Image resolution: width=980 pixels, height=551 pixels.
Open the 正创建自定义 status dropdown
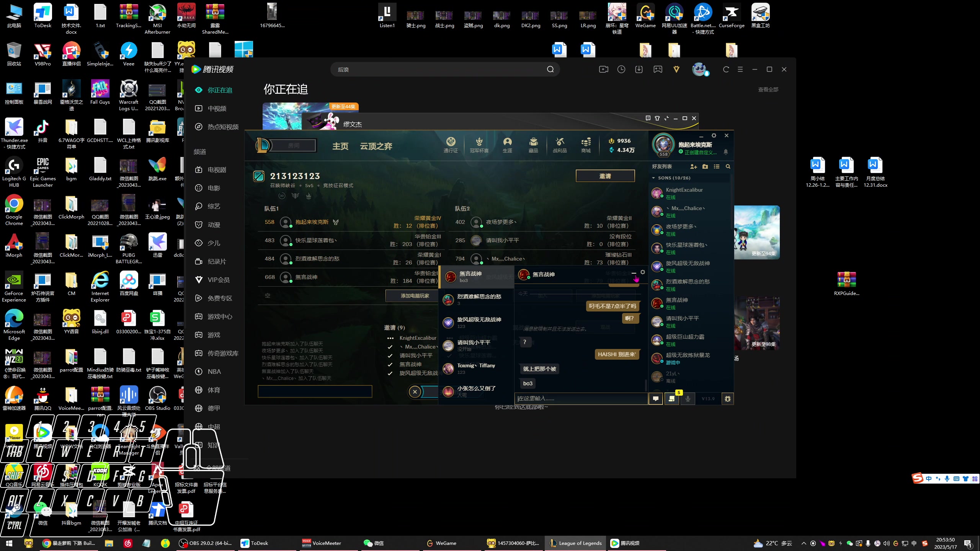click(x=697, y=152)
